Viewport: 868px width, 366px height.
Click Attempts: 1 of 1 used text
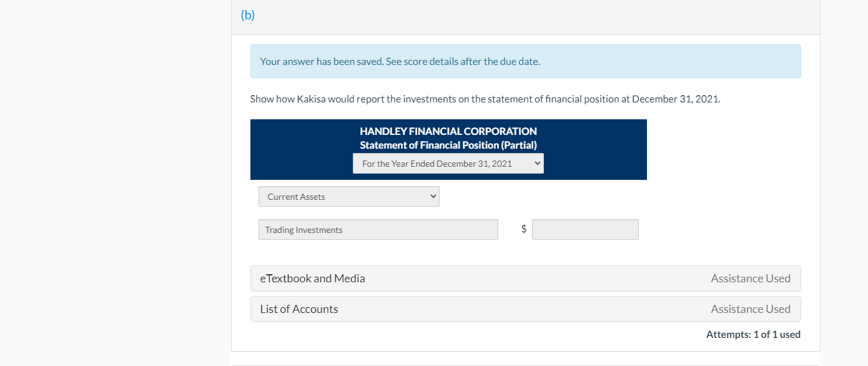coord(753,334)
